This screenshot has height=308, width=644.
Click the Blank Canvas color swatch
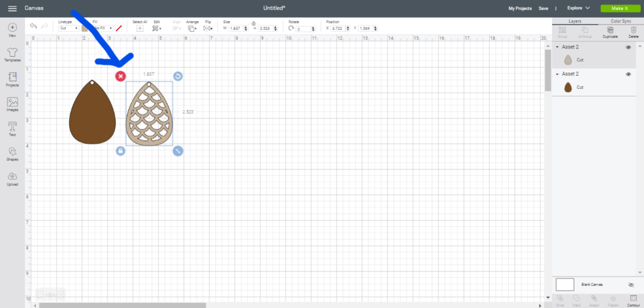tap(565, 285)
